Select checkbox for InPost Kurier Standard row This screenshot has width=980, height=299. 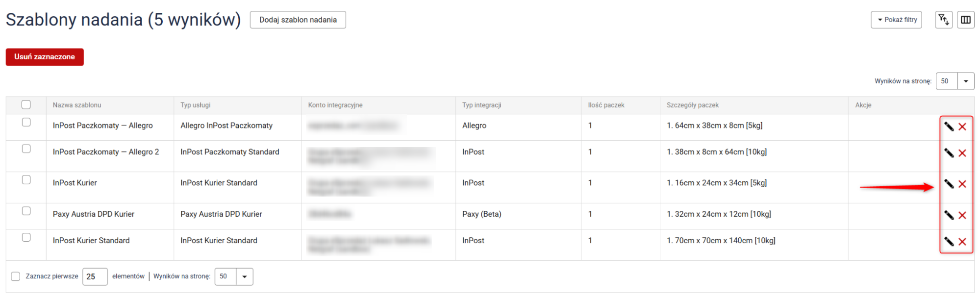click(x=26, y=237)
